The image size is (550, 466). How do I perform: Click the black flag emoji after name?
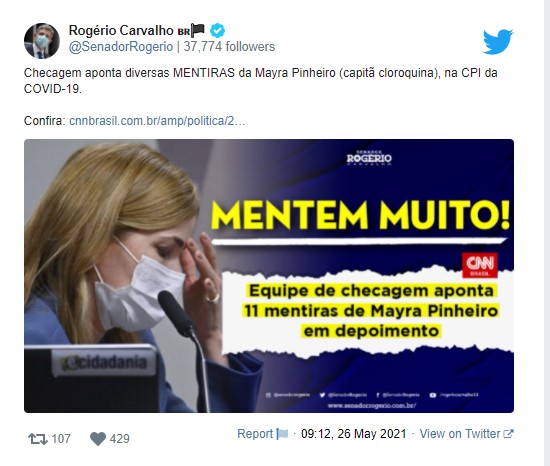(x=197, y=31)
